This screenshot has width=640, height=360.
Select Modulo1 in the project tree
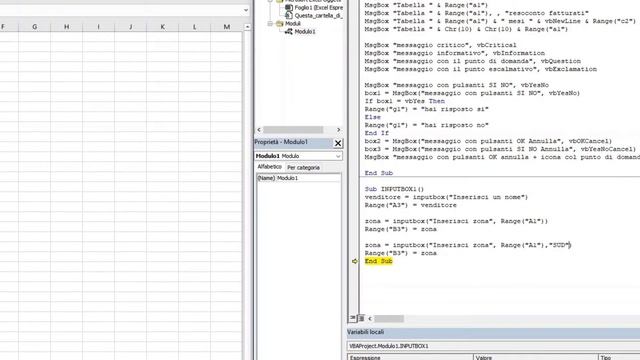click(x=305, y=31)
